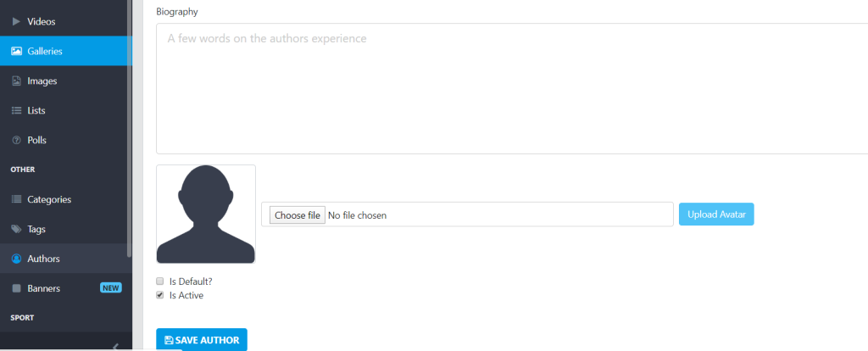Click the avatar placeholder silhouette image
Image resolution: width=868 pixels, height=351 pixels.
[x=206, y=214]
